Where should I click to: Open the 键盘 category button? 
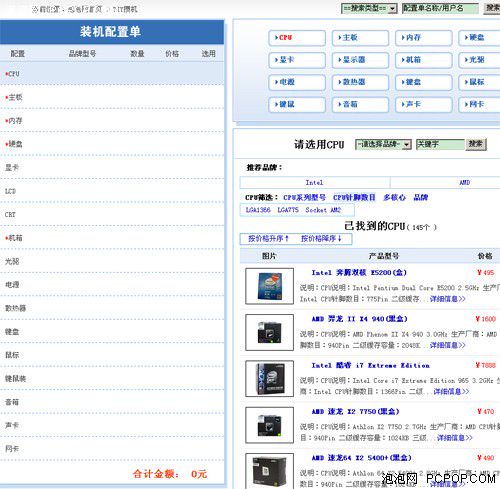click(424, 82)
